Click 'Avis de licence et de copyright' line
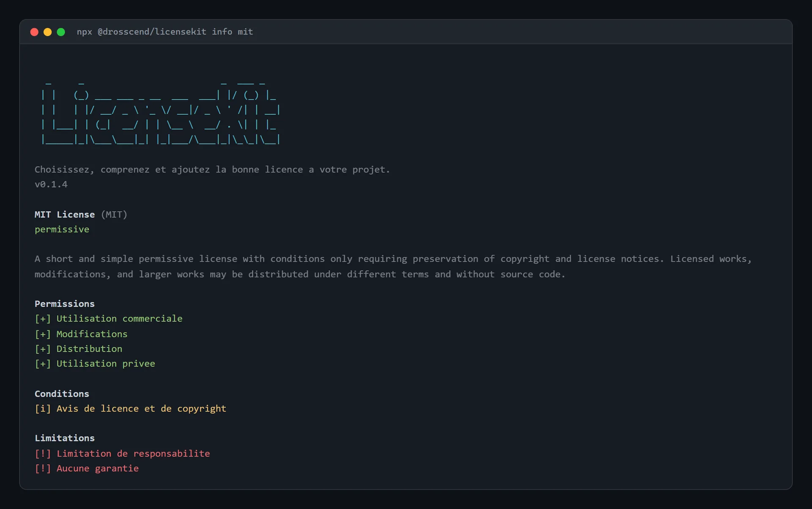 point(131,409)
